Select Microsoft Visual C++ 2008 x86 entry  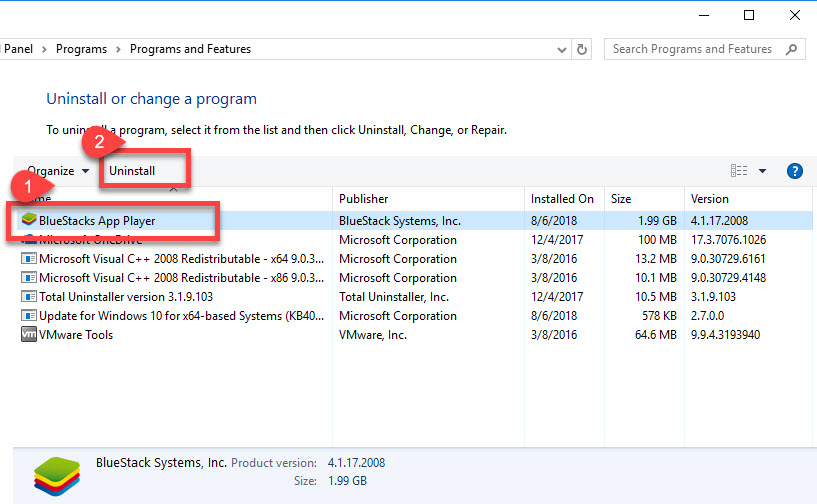[x=181, y=278]
